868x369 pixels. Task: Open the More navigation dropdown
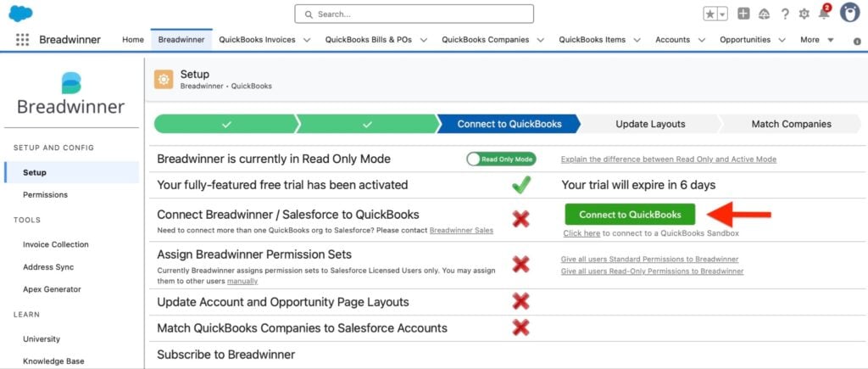(817, 40)
